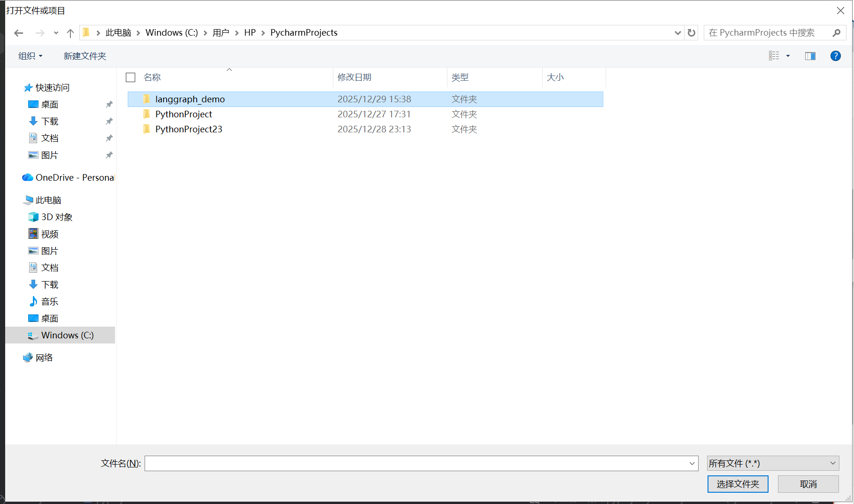Image resolution: width=854 pixels, height=504 pixels.
Task: Click 选择文件夹 button
Action: pyautogui.click(x=738, y=484)
